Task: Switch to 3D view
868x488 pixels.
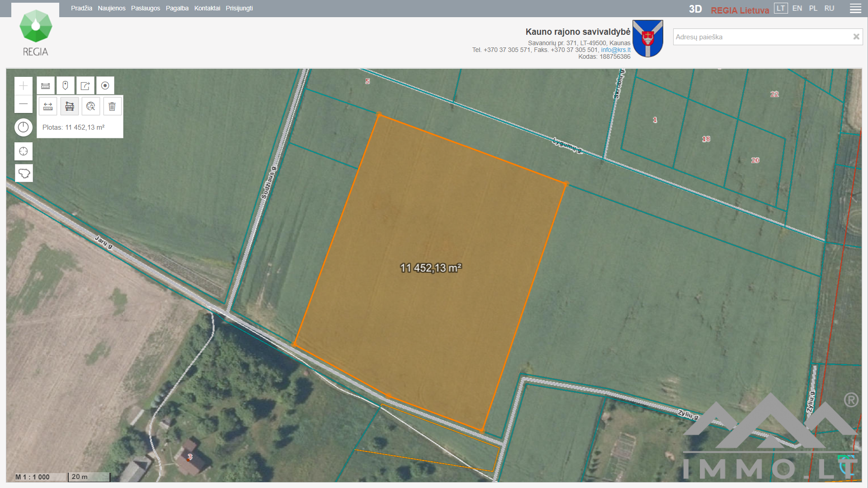Action: [x=695, y=9]
